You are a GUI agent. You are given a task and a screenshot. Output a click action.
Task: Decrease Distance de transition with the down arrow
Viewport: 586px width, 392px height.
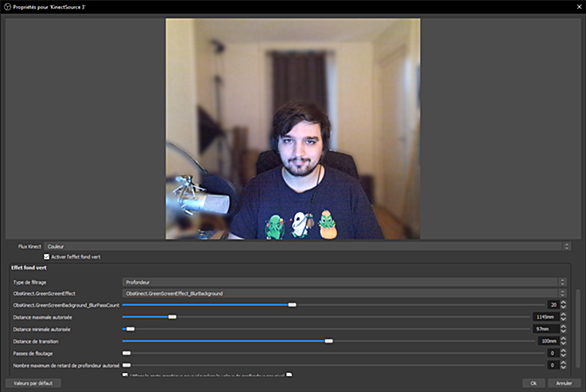(x=563, y=343)
